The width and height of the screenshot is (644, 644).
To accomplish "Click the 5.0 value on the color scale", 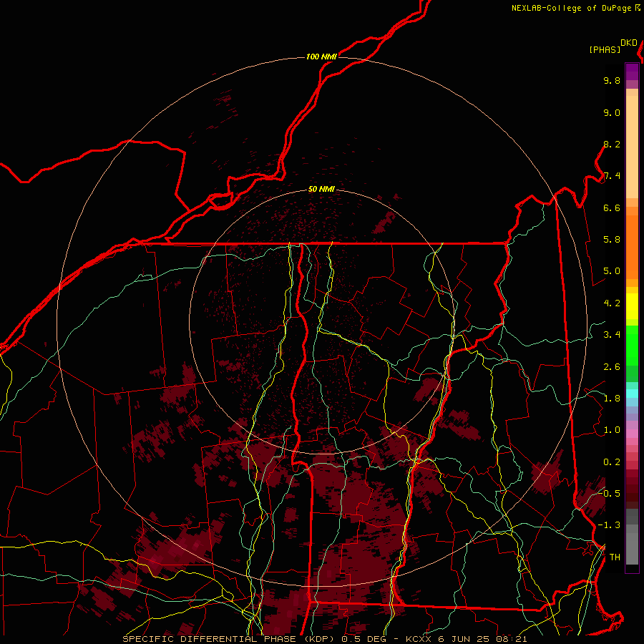I will (x=612, y=271).
